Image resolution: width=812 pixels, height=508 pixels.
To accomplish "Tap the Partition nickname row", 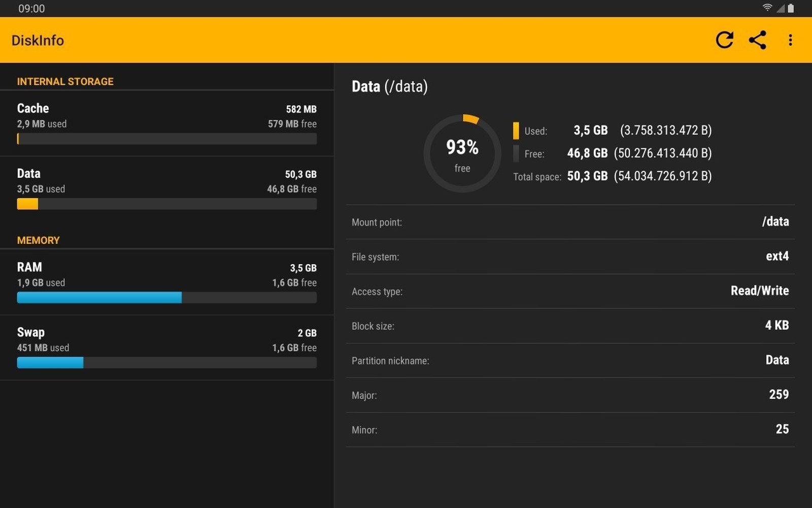I will coord(570,360).
